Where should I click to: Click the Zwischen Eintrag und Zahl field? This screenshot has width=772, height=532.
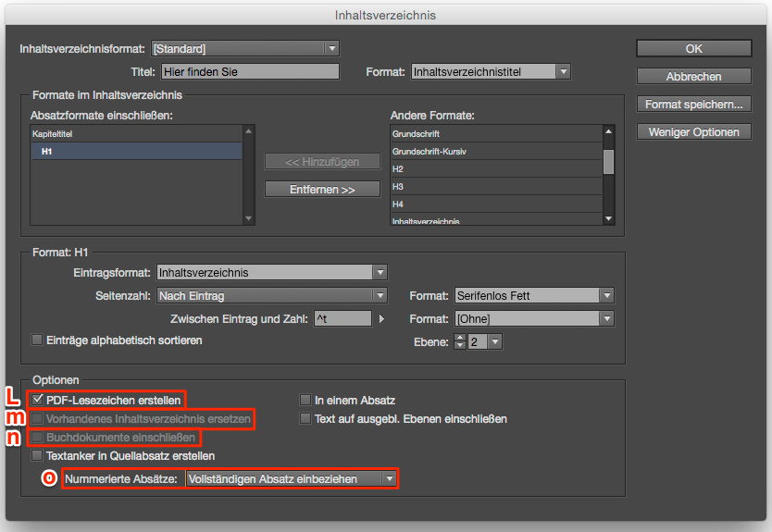click(342, 319)
